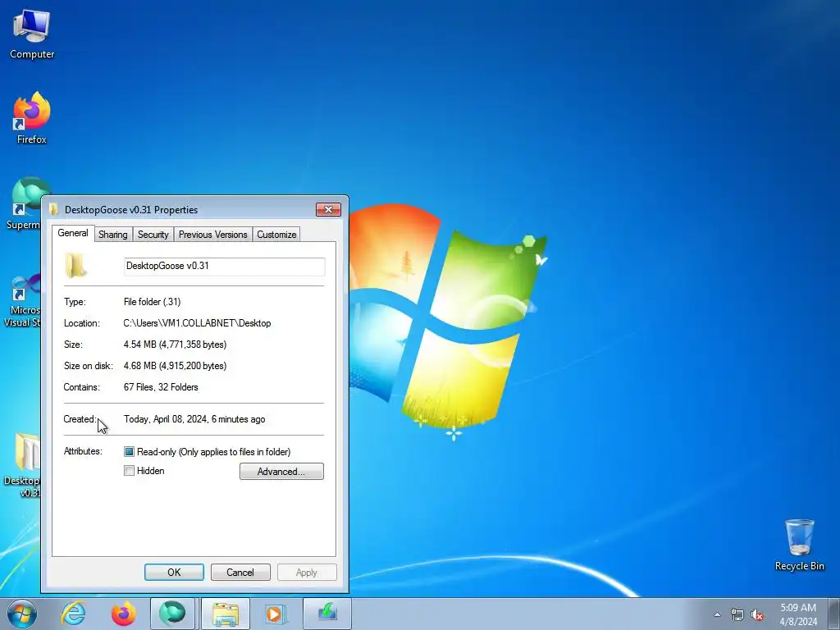
Task: Switch to the General tab
Action: pos(73,233)
